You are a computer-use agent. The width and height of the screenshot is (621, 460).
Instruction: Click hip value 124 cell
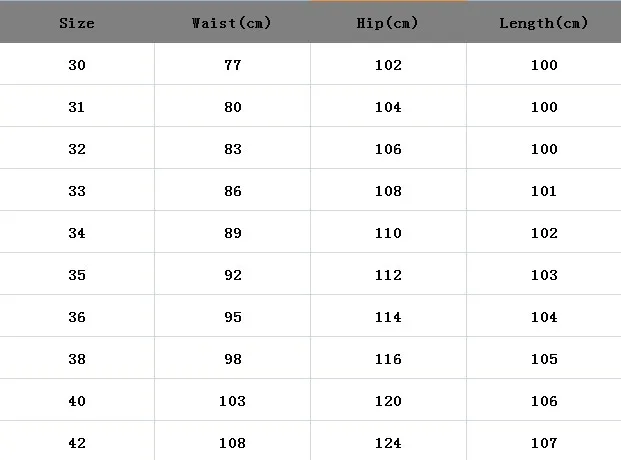click(388, 441)
